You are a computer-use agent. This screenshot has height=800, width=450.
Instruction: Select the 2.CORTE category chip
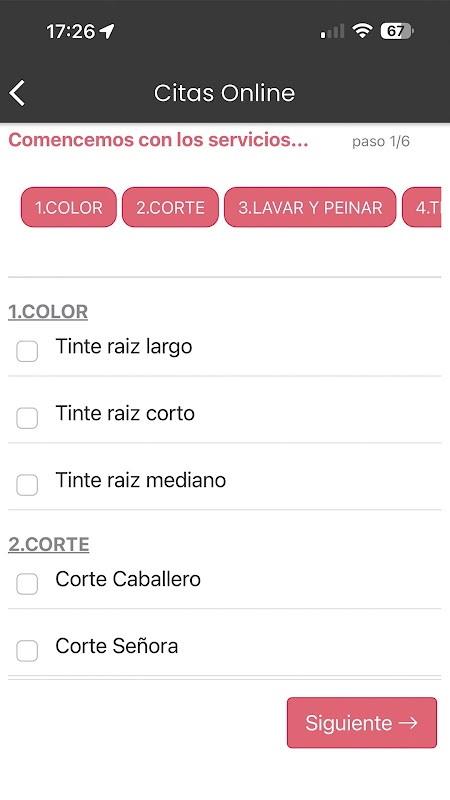click(170, 207)
